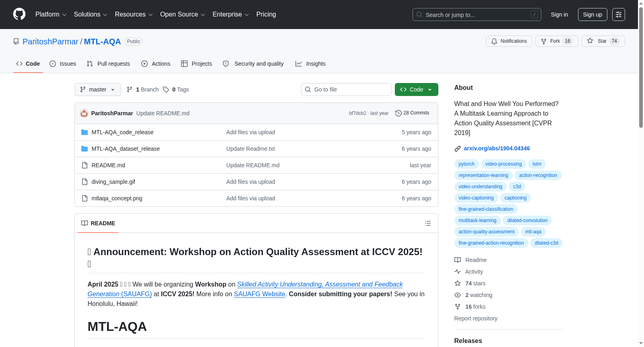Open the Code tab
Screen dimensions: 644x347
point(28,64)
